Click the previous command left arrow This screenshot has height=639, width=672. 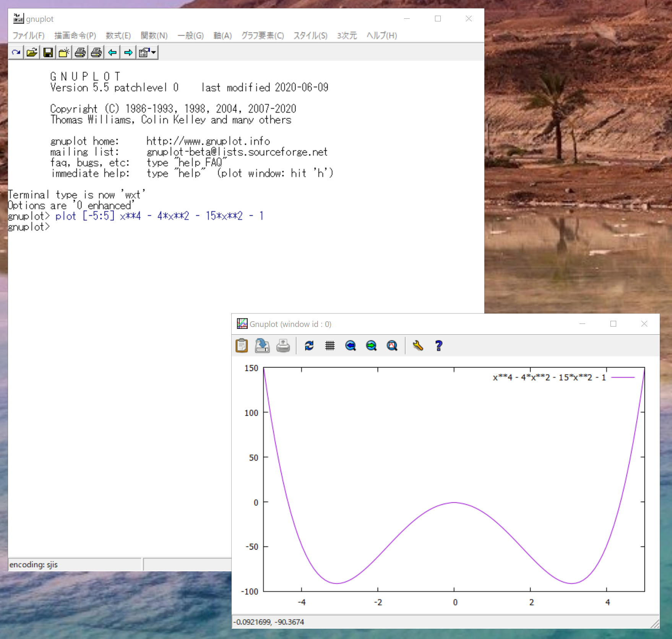coord(112,52)
